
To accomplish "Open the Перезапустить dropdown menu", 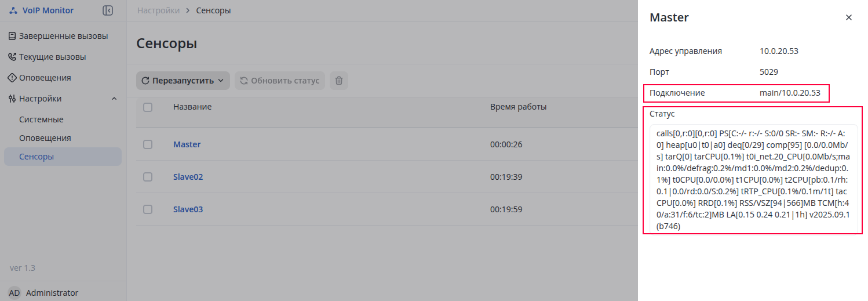I will [x=183, y=81].
